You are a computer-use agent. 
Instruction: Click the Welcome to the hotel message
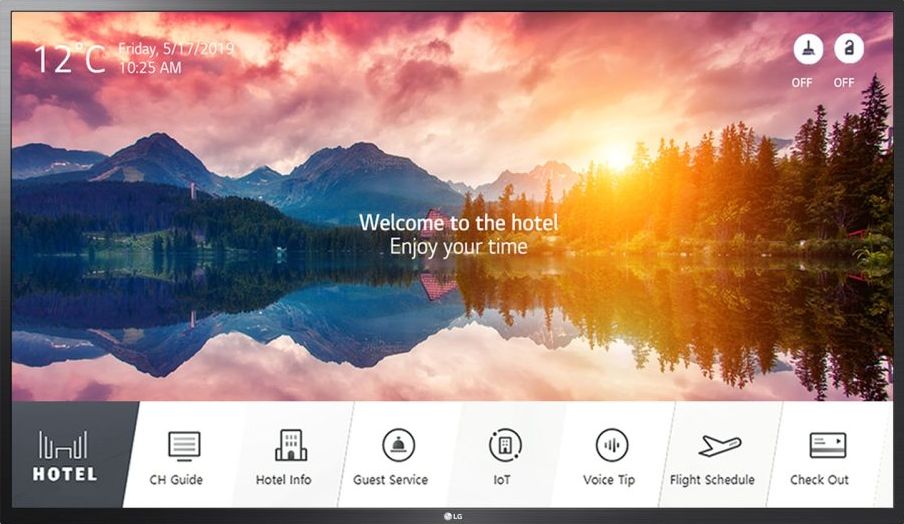(458, 223)
